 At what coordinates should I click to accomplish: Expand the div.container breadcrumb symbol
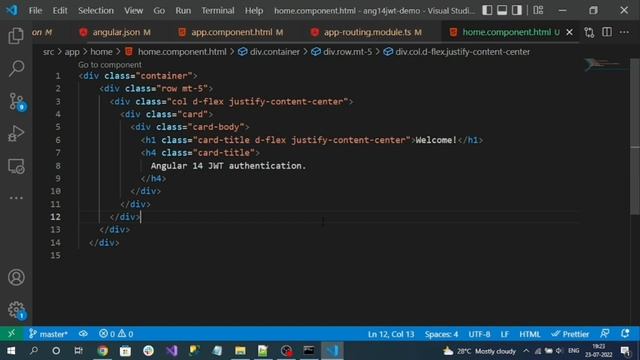point(269,52)
